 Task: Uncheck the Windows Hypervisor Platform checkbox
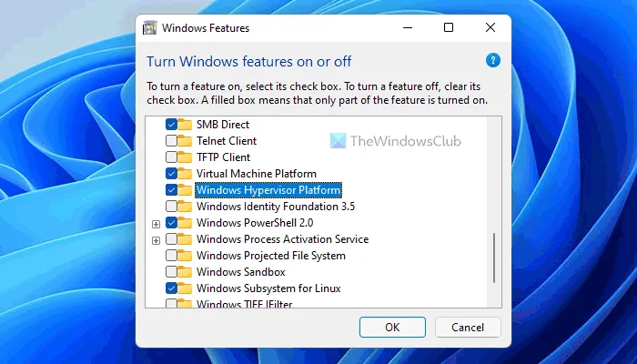171,190
